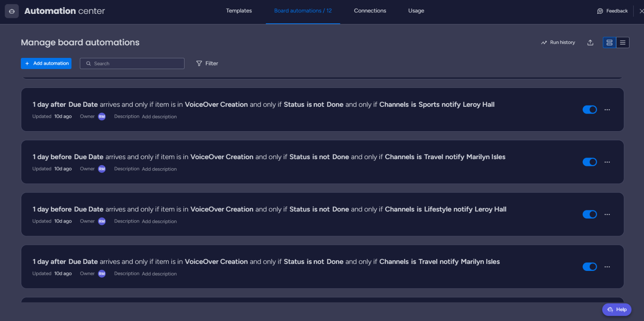This screenshot has height=321, width=644.
Task: Turn off the Lifestyle Leroy Hall automation
Action: pyautogui.click(x=589, y=214)
